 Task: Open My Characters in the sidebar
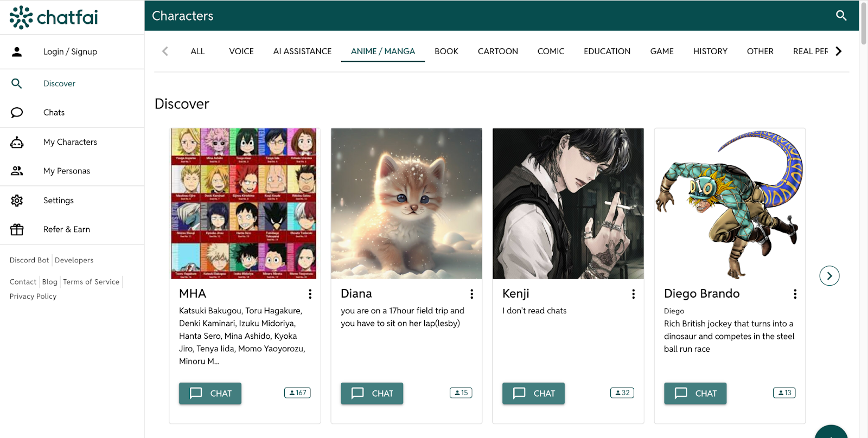coord(70,142)
